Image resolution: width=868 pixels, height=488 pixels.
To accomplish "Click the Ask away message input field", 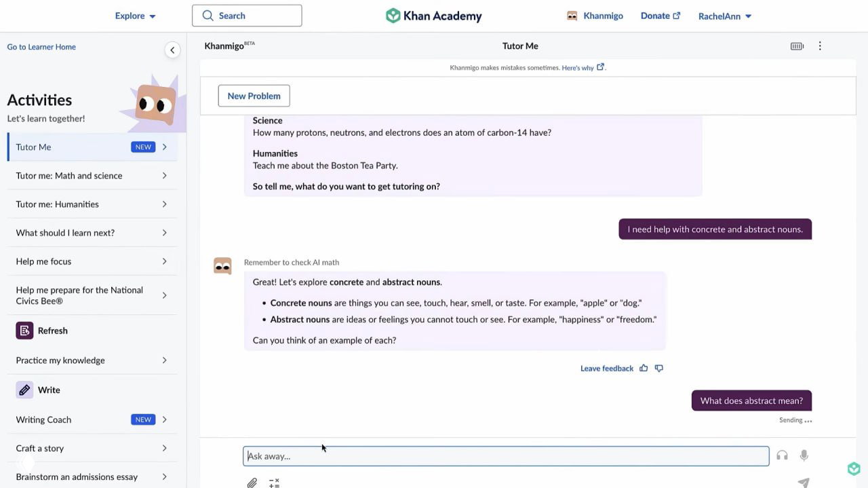I will [505, 456].
